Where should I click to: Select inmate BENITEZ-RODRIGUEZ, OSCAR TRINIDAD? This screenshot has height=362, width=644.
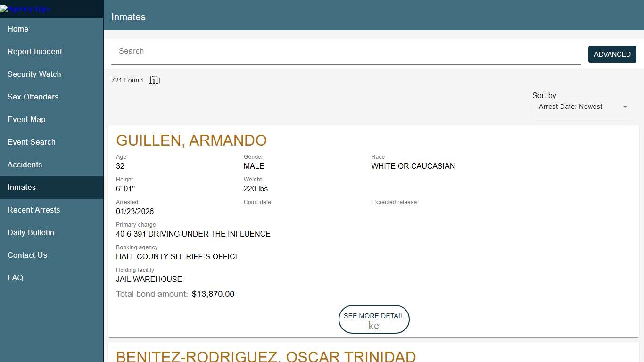tap(266, 356)
